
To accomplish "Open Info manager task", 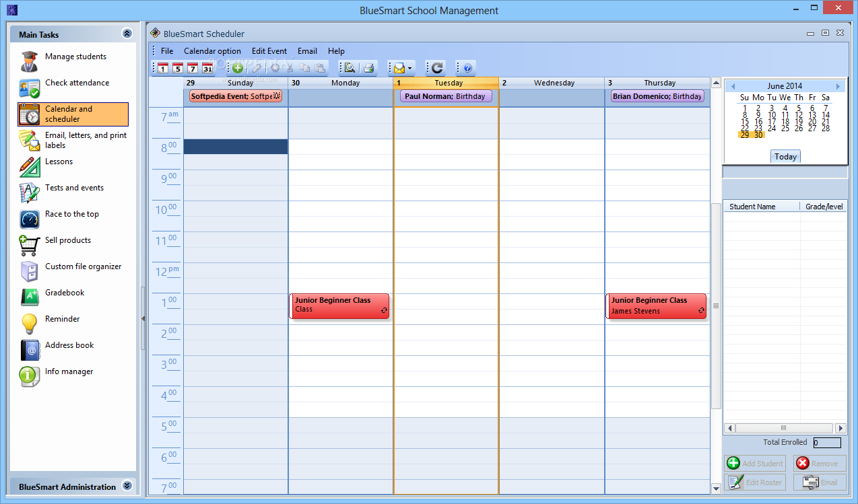I will 73,376.
